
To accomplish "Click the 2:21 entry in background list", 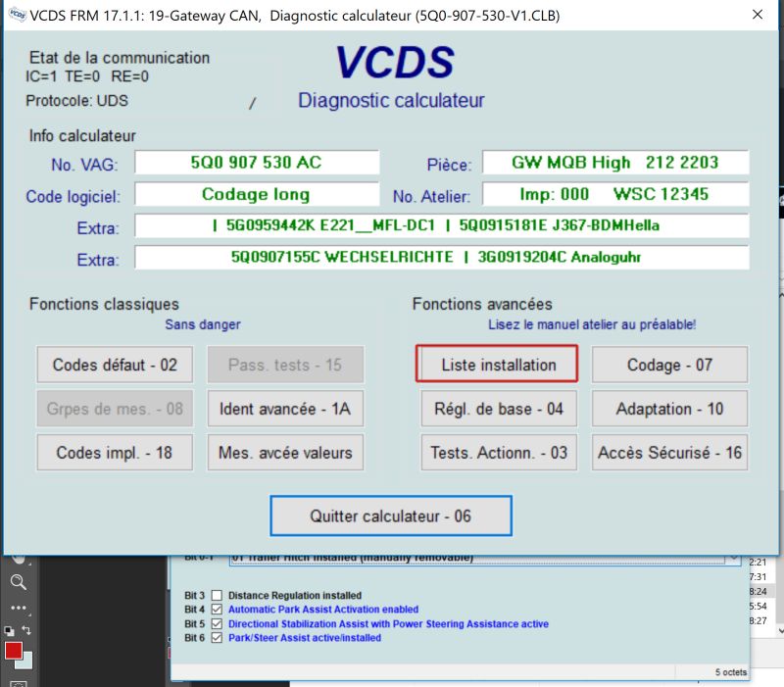I will (758, 563).
